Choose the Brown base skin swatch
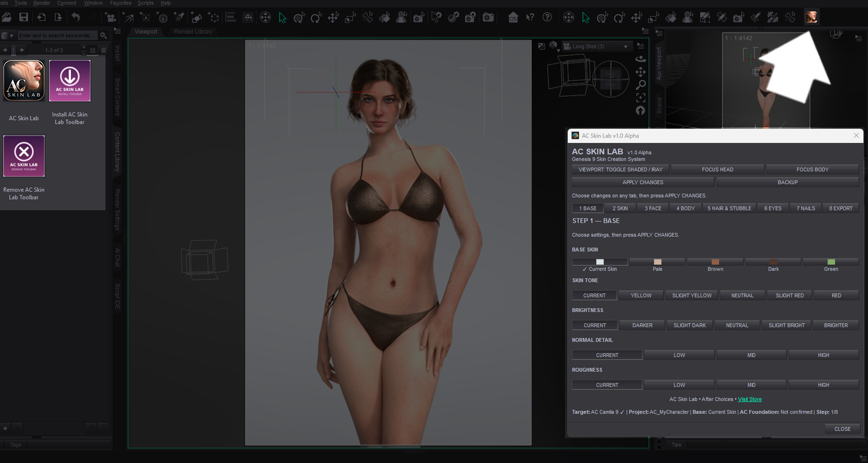This screenshot has height=463, width=868. click(x=715, y=262)
